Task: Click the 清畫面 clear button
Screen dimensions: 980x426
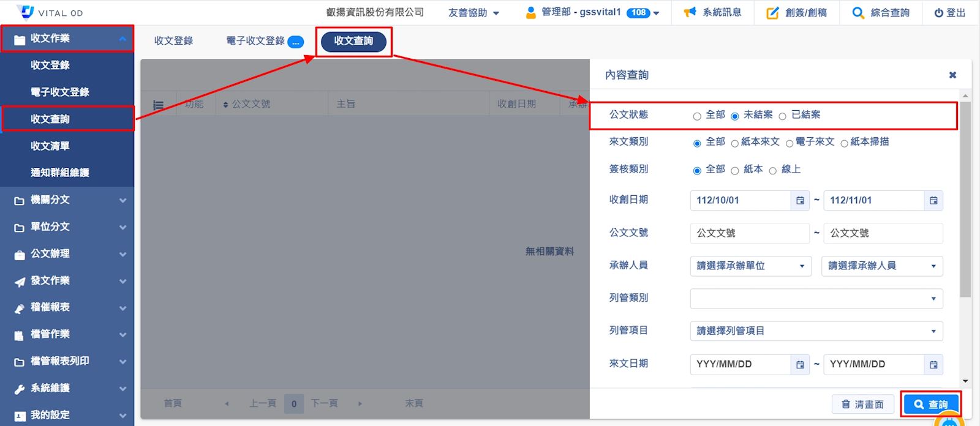Action: point(862,404)
